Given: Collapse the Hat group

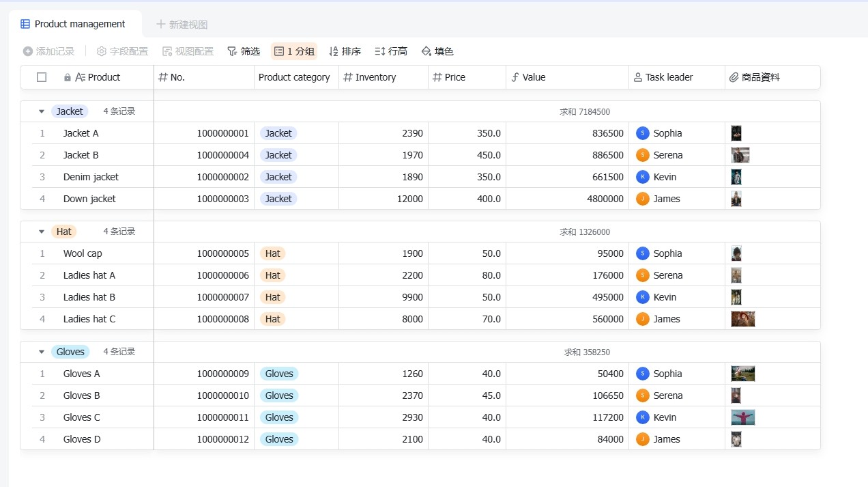Looking at the screenshot, I should (x=42, y=232).
